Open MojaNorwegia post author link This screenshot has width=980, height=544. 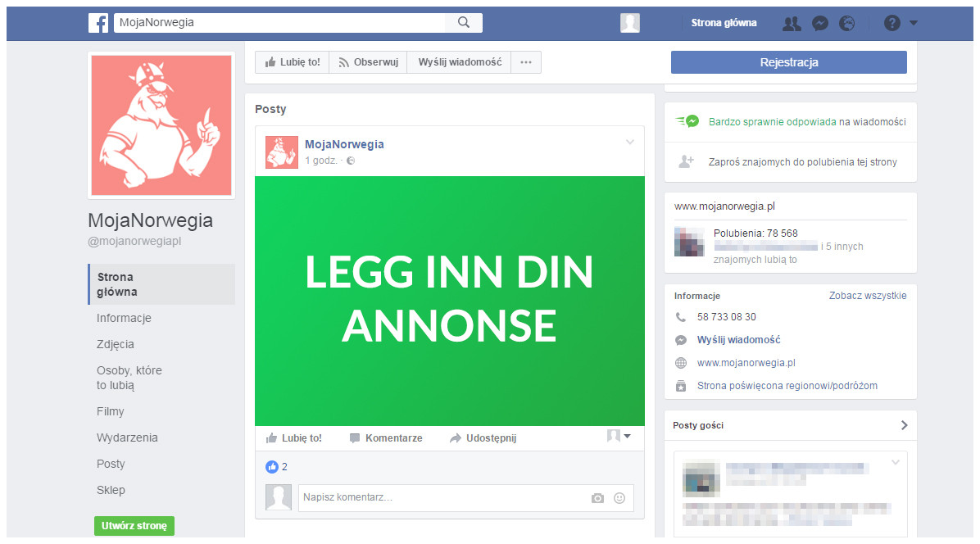(x=344, y=144)
